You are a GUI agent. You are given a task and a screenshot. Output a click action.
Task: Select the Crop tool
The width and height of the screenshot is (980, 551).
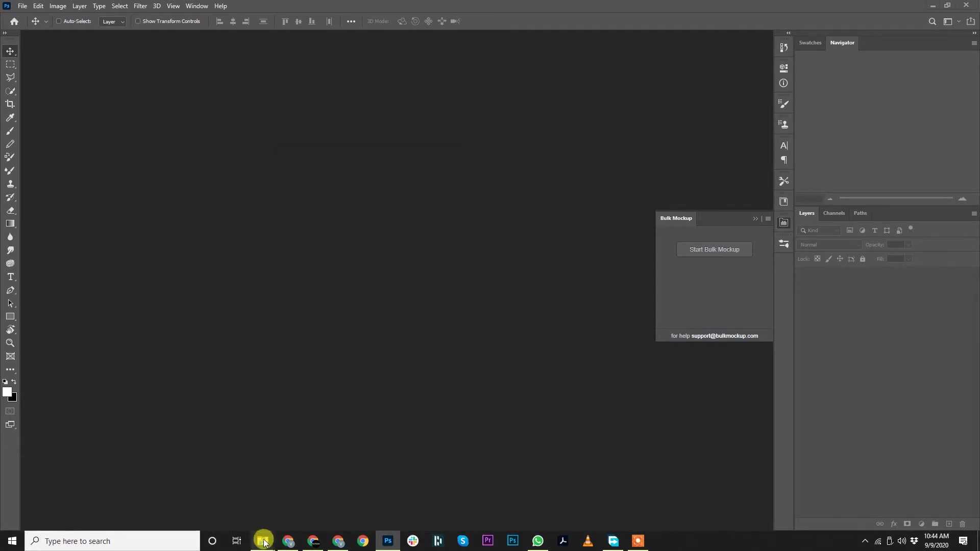click(x=10, y=104)
